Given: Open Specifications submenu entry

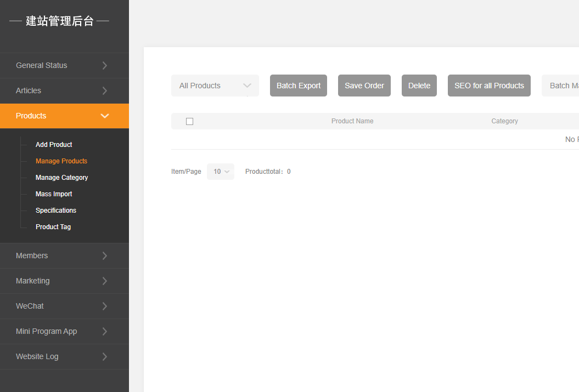Looking at the screenshot, I should point(56,211).
